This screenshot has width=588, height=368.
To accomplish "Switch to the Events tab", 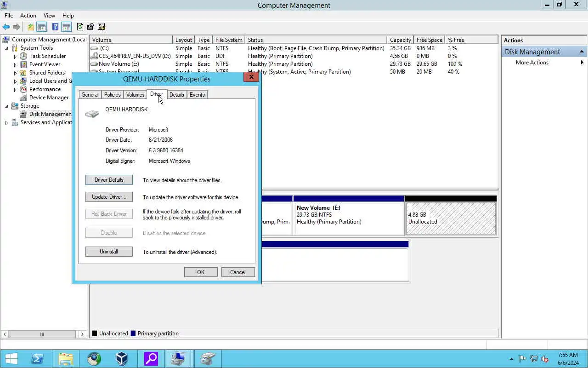I will pyautogui.click(x=197, y=94).
